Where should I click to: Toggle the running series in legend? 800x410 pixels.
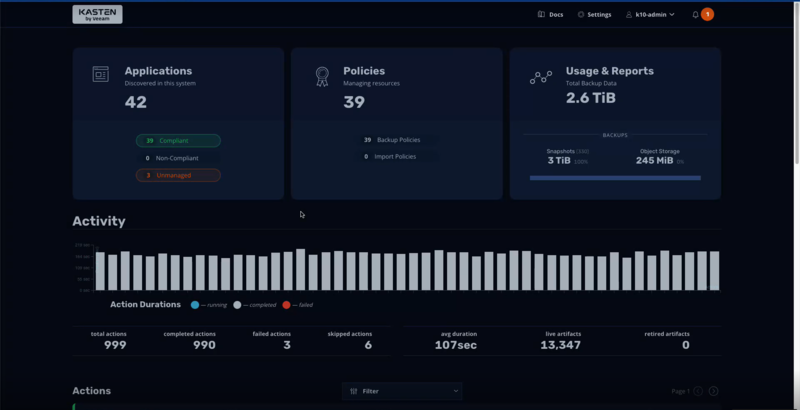point(194,304)
